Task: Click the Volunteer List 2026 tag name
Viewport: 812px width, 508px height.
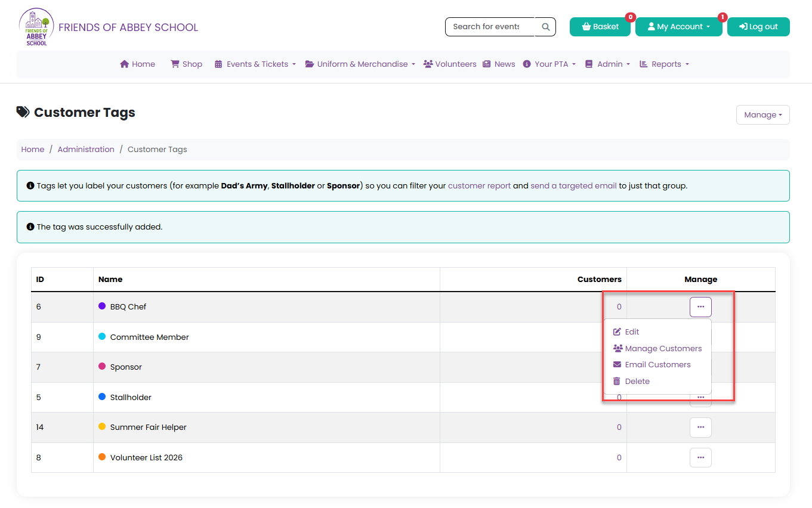Action: point(146,458)
